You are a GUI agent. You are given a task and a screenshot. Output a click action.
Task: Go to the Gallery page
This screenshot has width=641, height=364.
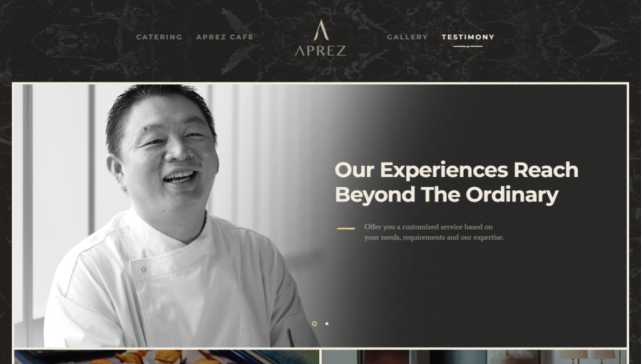click(407, 37)
